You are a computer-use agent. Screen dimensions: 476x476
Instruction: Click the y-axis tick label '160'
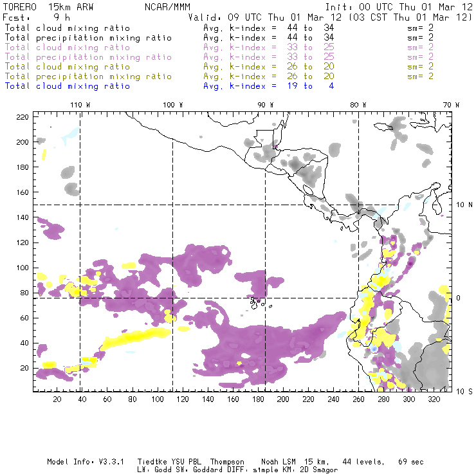click(23, 192)
